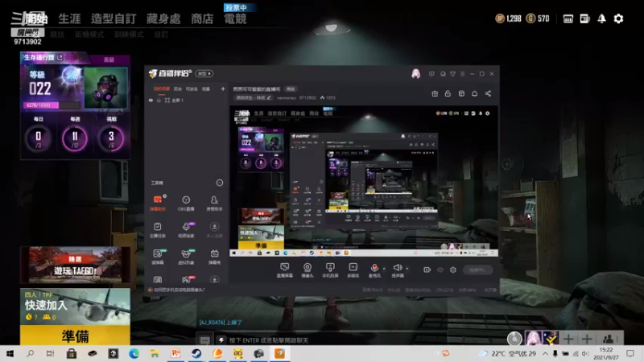
Task: Open the 房管助手 tool
Action: pos(214,203)
